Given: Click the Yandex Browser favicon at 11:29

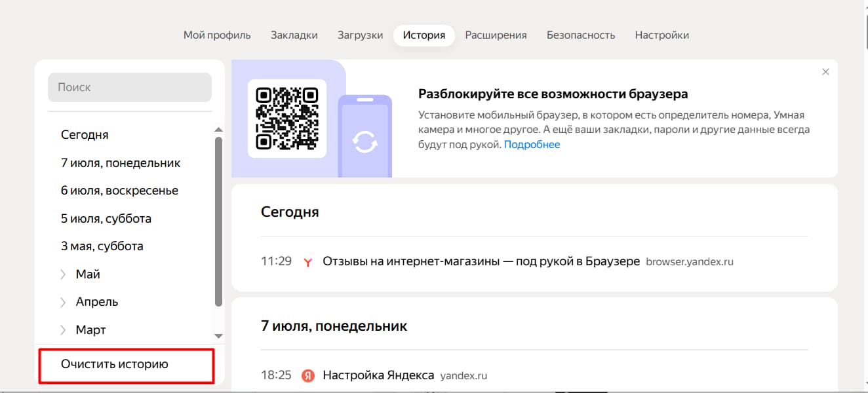Looking at the screenshot, I should point(308,262).
